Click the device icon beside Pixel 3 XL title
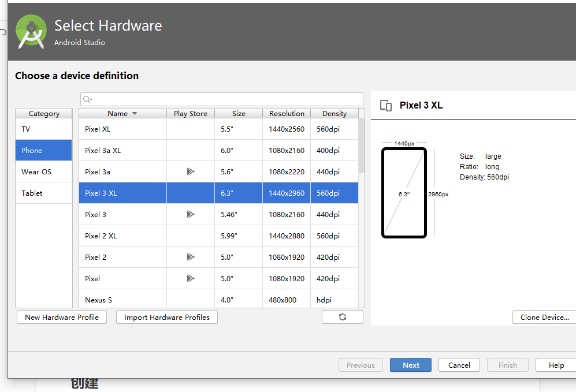The width and height of the screenshot is (576, 392). point(386,106)
